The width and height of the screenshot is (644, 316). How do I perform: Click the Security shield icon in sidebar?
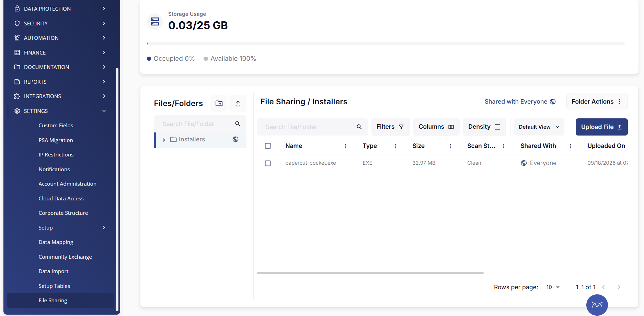pos(17,23)
